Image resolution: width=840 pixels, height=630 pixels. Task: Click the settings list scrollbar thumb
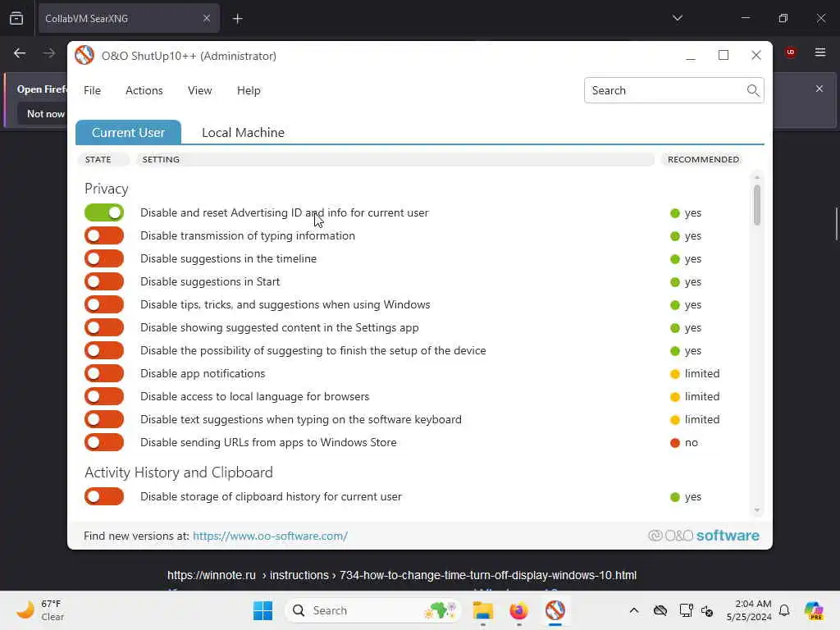(x=756, y=205)
